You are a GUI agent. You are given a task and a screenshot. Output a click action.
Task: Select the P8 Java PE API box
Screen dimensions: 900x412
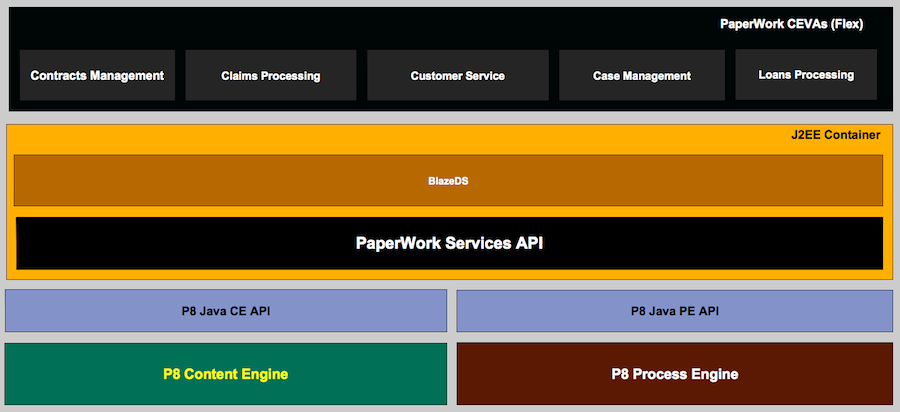coord(674,311)
